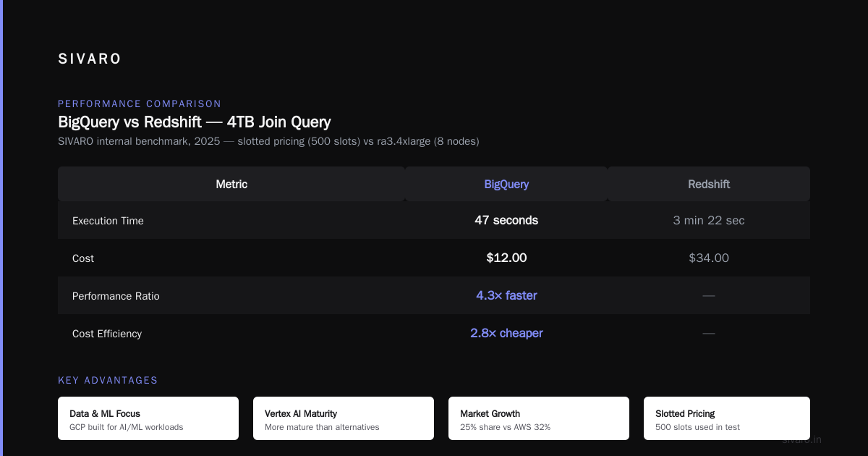
Task: Click the Execution Time row label
Action: coord(108,221)
